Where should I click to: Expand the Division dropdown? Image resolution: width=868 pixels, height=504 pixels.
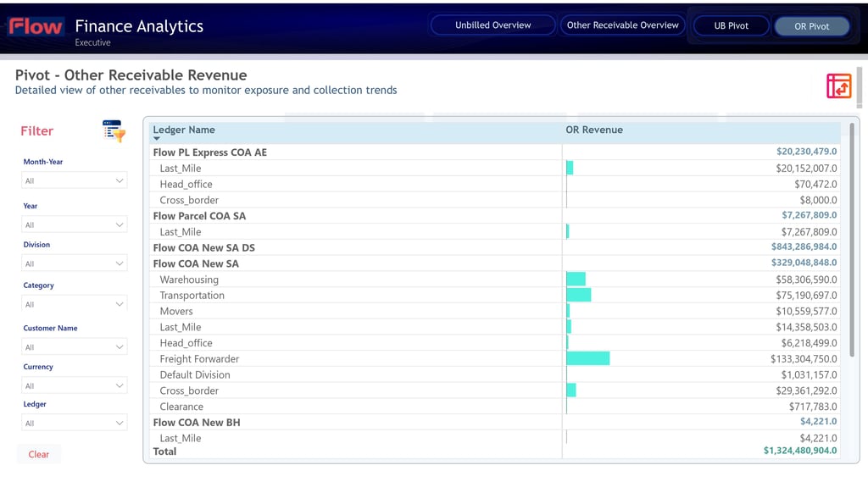75,263
